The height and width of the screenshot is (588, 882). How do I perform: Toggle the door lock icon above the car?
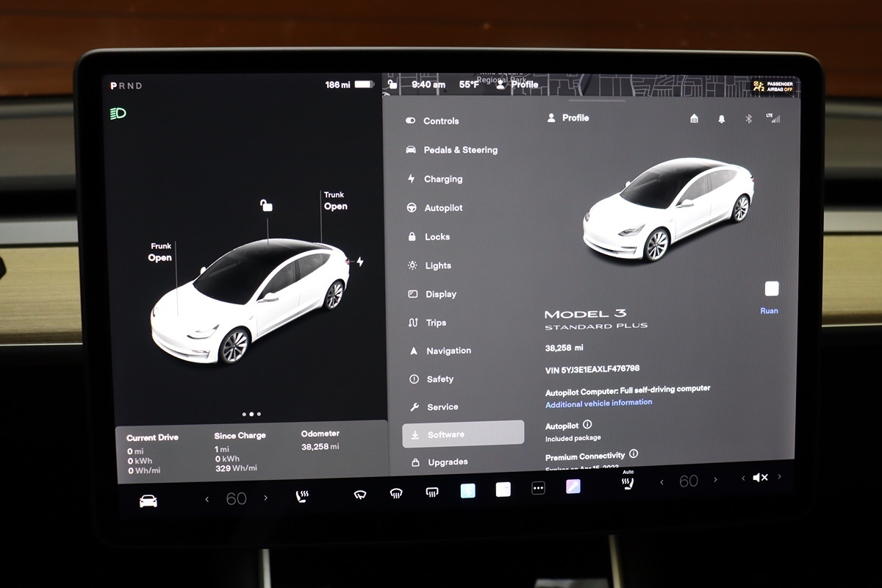(267, 206)
